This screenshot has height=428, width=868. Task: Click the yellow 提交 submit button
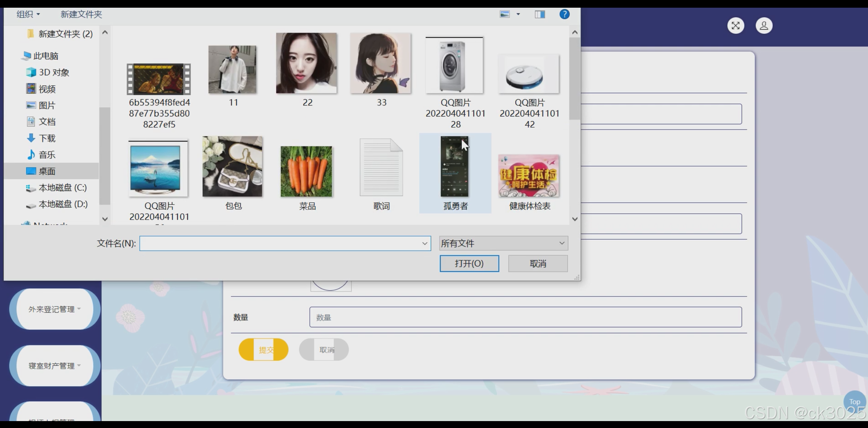tap(264, 350)
